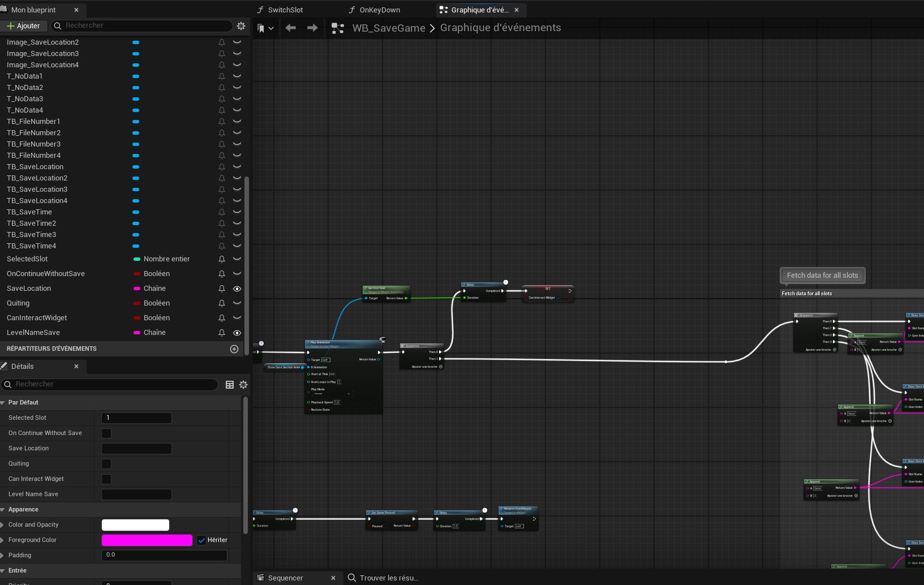Switch to the OnKeyDown tab
Screen dimensions: 924x585
379,10
